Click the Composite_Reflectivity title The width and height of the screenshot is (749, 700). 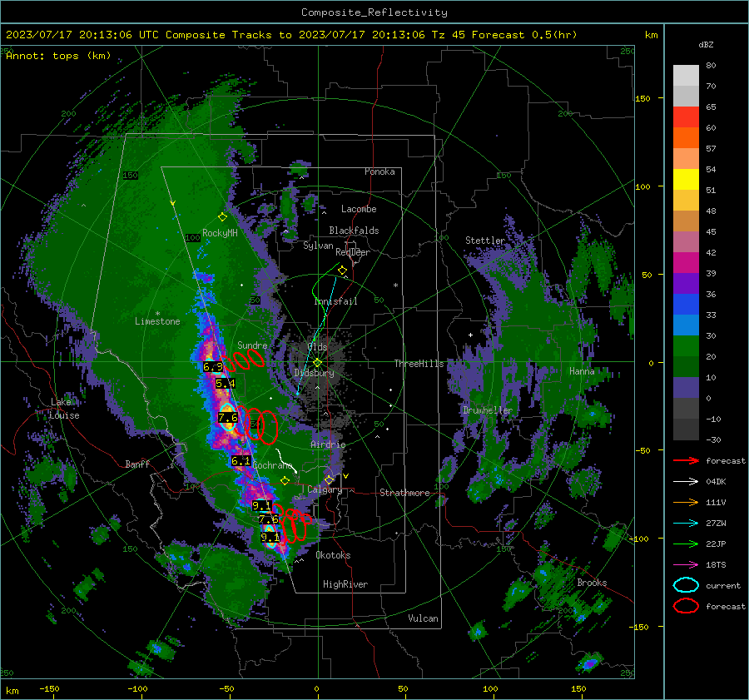pos(374,12)
